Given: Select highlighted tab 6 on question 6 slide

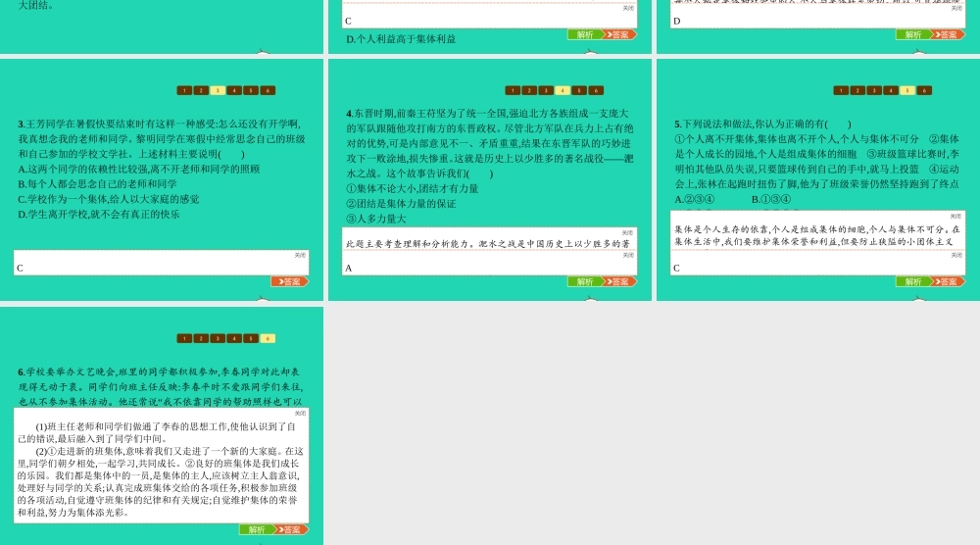Looking at the screenshot, I should click(268, 339).
